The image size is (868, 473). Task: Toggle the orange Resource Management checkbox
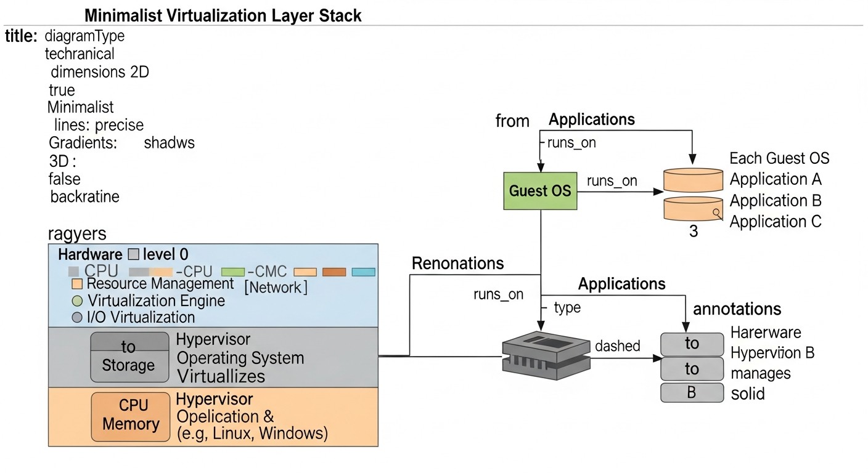77,285
